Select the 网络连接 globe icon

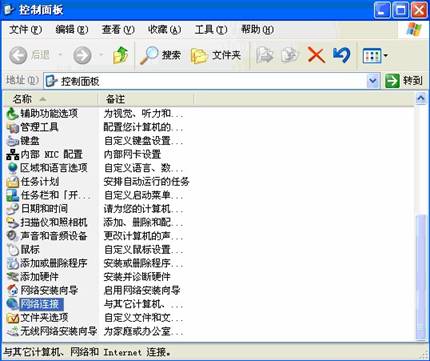coord(13,304)
